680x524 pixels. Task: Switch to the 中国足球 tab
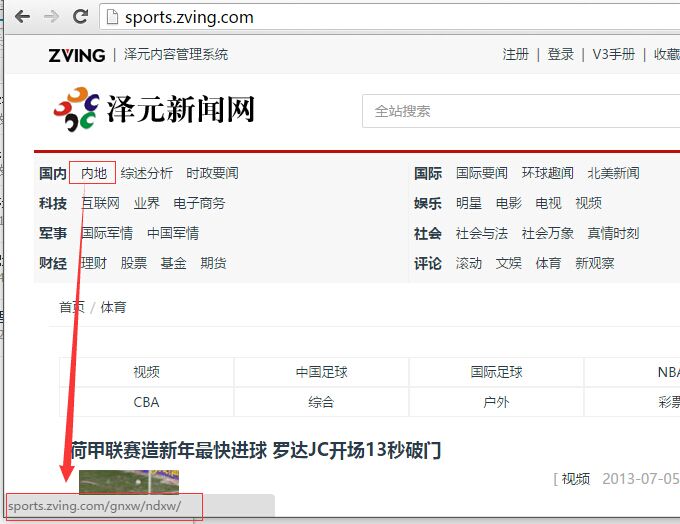[321, 372]
